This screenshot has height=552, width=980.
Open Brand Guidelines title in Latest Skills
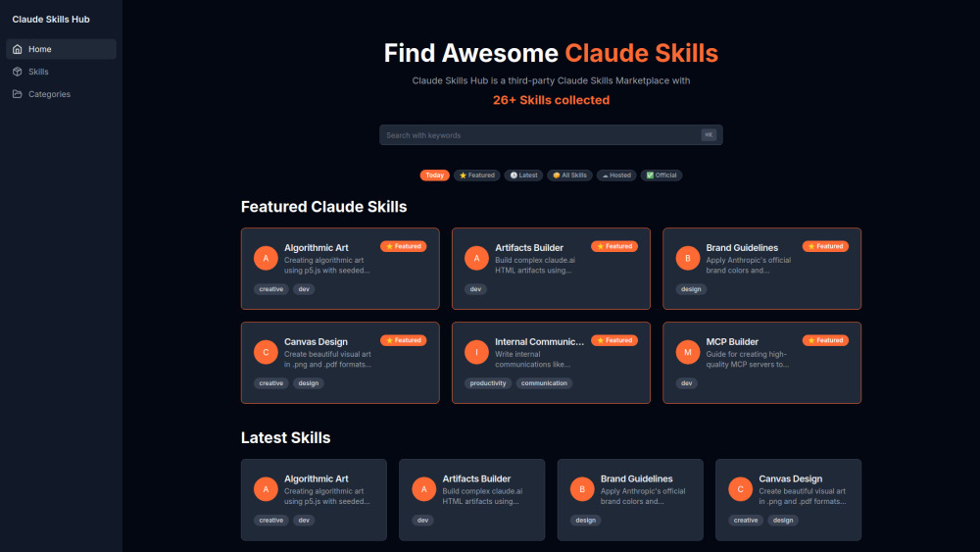[636, 478]
